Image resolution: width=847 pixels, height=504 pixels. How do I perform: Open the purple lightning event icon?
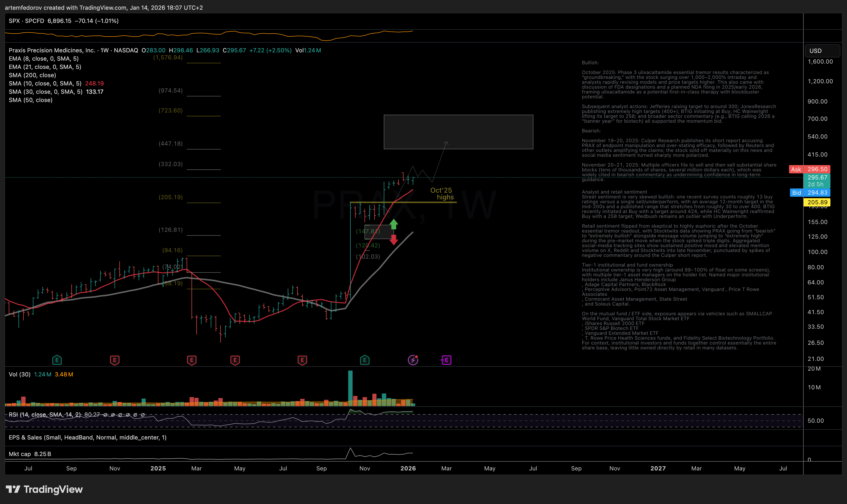coord(413,360)
